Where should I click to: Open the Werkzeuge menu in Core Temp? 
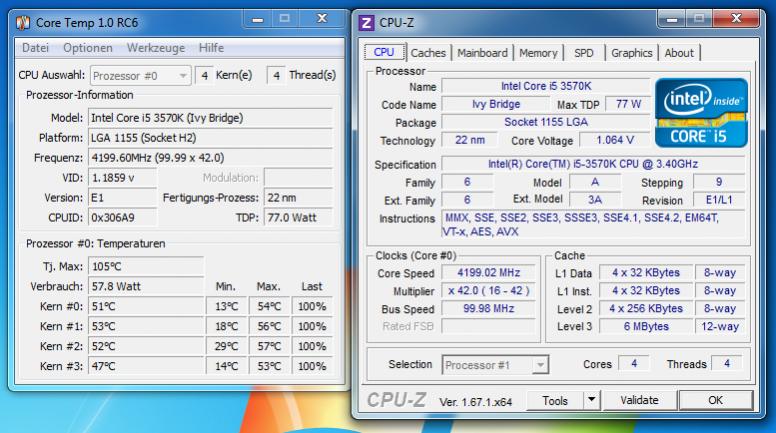pyautogui.click(x=156, y=48)
